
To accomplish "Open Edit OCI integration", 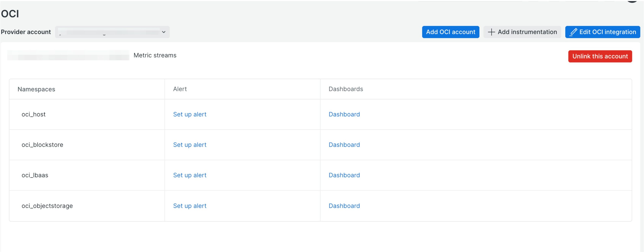I will (x=602, y=32).
